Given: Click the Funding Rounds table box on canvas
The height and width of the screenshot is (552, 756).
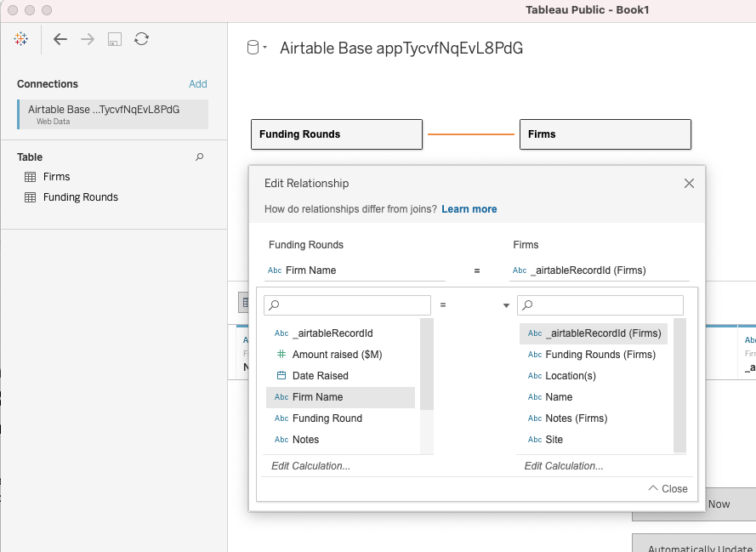Looking at the screenshot, I should [x=337, y=134].
